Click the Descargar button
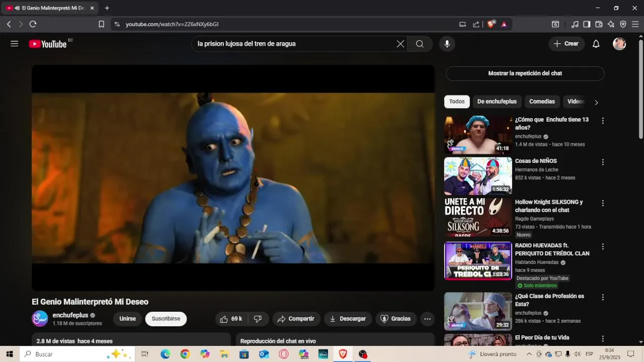The width and height of the screenshot is (644, 362). tap(348, 319)
